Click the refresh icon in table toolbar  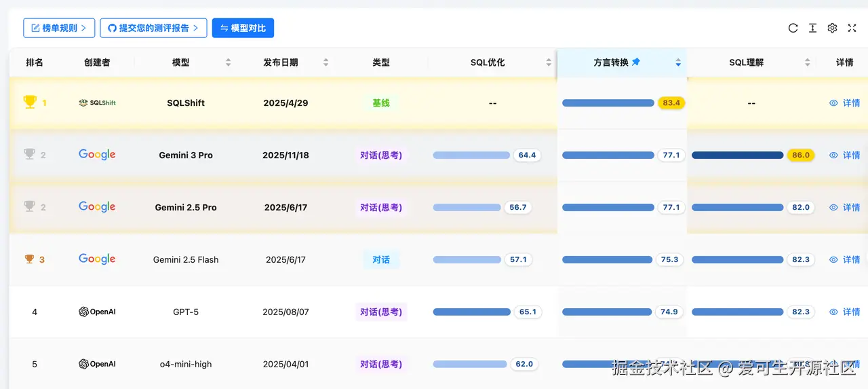click(793, 28)
